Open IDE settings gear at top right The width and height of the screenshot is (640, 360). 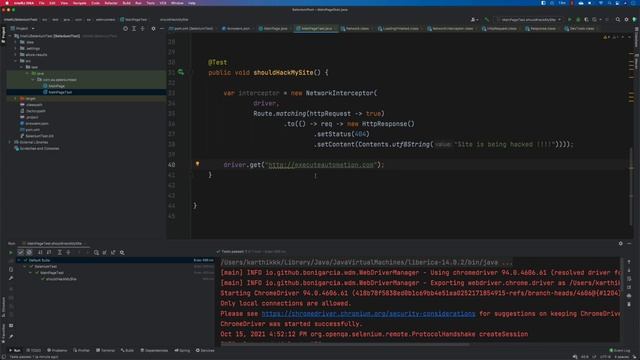tap(627, 19)
